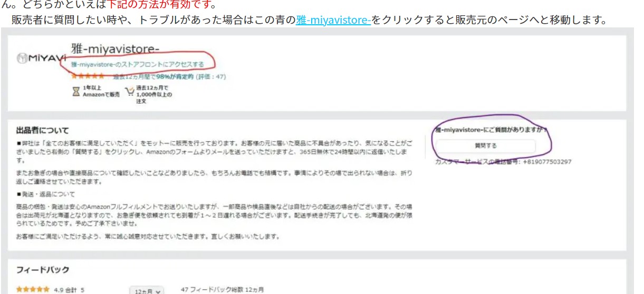The height and width of the screenshot is (294, 644).
Task: Click the orange star rating under store name
Action: tap(88, 76)
